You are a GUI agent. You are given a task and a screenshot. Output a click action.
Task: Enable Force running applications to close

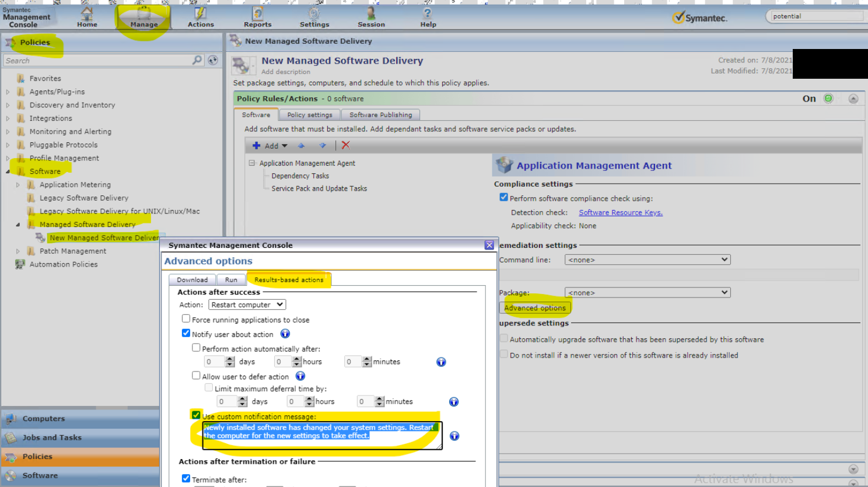186,319
